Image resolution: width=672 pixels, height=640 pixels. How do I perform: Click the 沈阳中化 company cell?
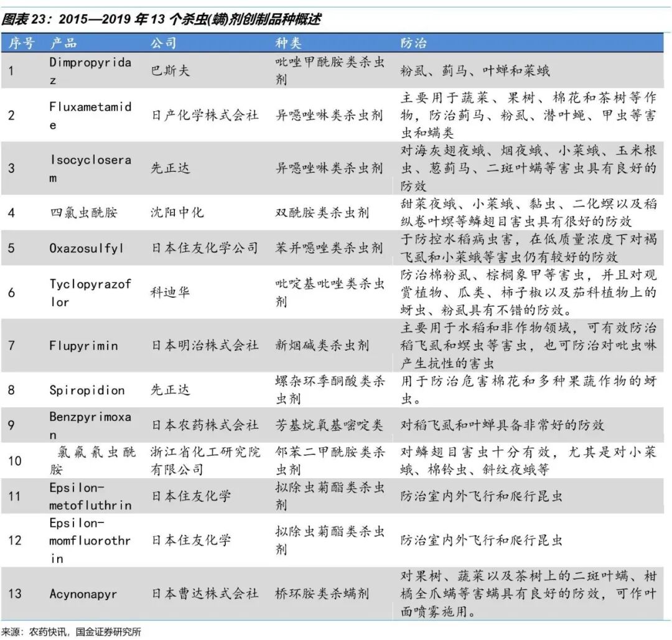[177, 213]
